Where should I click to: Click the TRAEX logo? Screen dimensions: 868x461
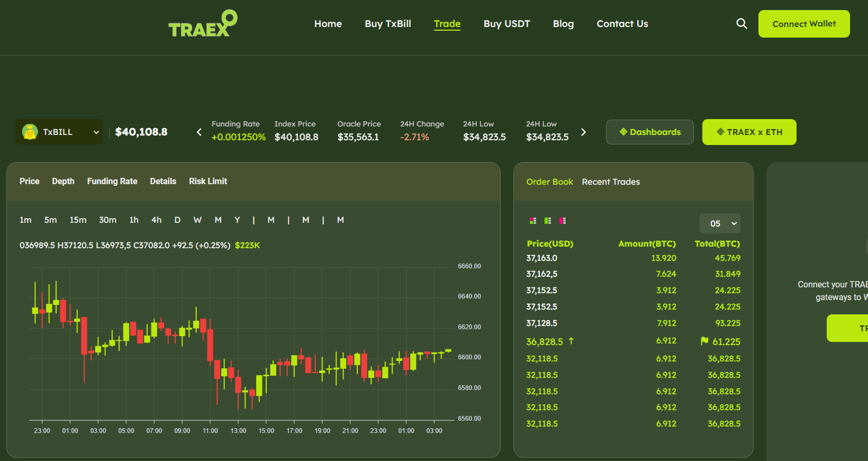(203, 24)
